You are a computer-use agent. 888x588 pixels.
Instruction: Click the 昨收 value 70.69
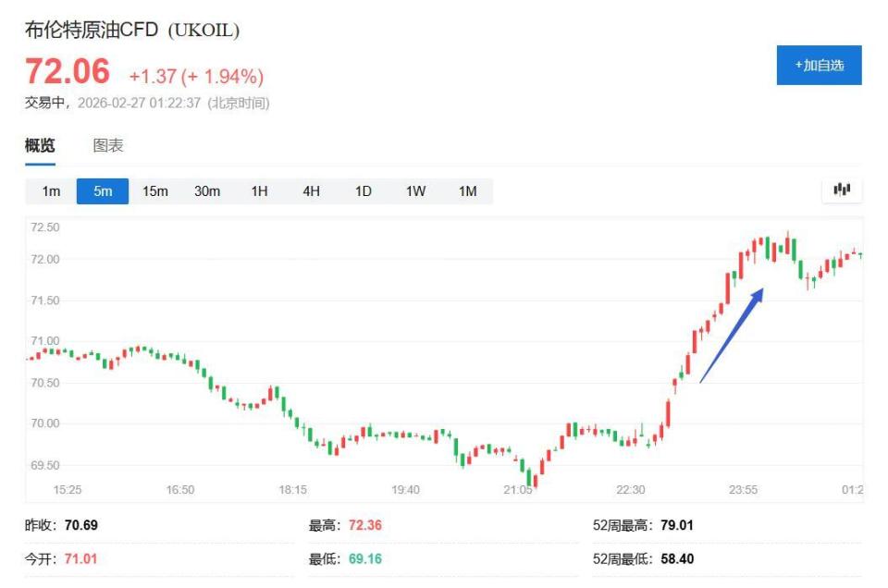pyautogui.click(x=81, y=525)
